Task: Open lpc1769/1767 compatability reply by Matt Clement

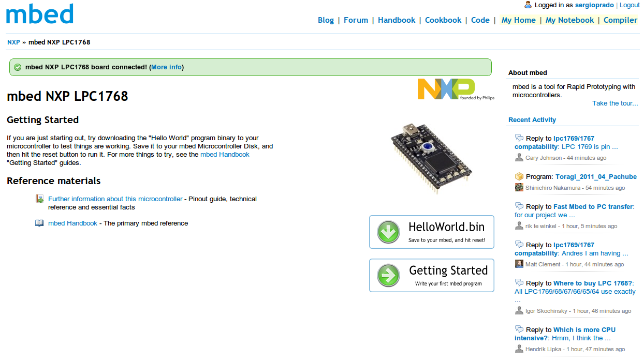Action: click(554, 249)
